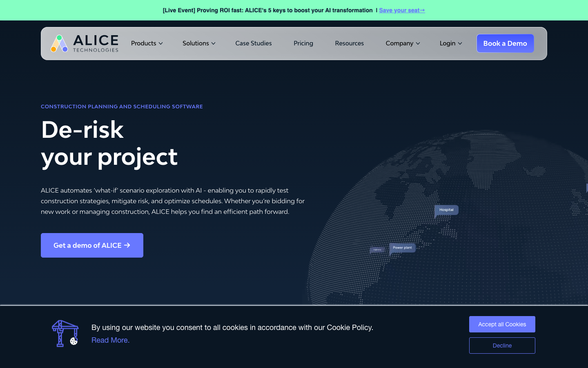
Task: Open the Case Studies page
Action: pyautogui.click(x=254, y=43)
